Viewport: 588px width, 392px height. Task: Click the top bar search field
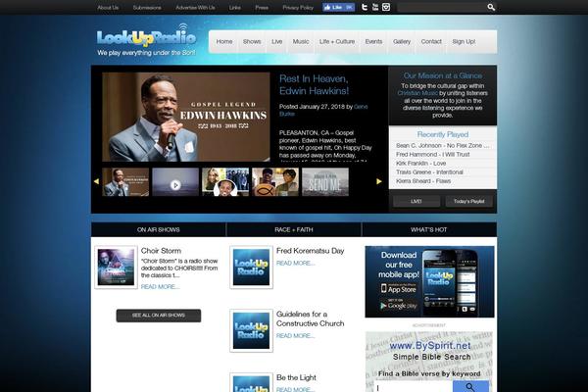[x=442, y=7]
